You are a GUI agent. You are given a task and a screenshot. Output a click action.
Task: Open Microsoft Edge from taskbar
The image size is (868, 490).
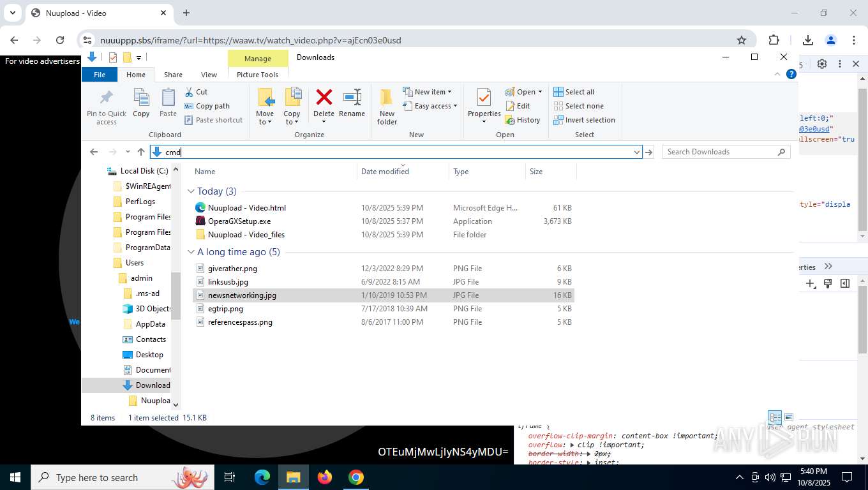[x=262, y=477]
